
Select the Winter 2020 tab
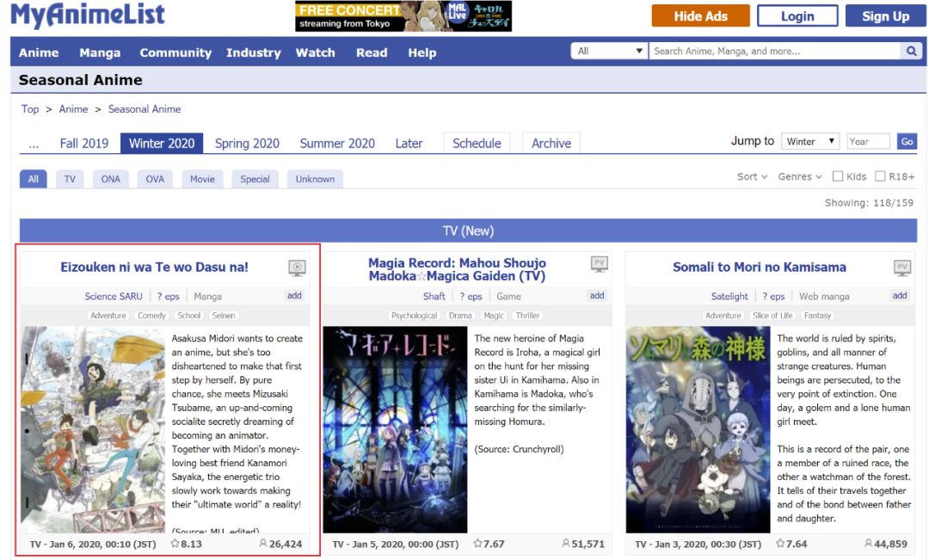pyautogui.click(x=162, y=144)
